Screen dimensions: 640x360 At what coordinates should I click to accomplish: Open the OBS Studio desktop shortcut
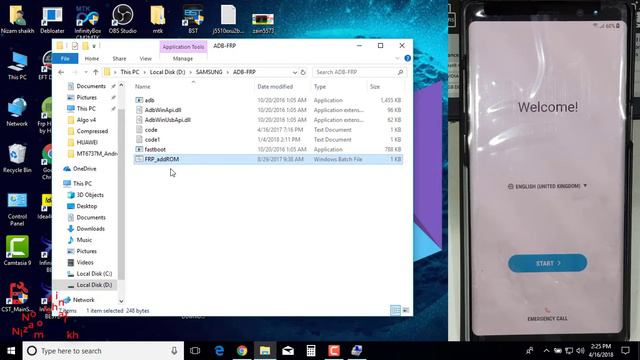click(122, 19)
